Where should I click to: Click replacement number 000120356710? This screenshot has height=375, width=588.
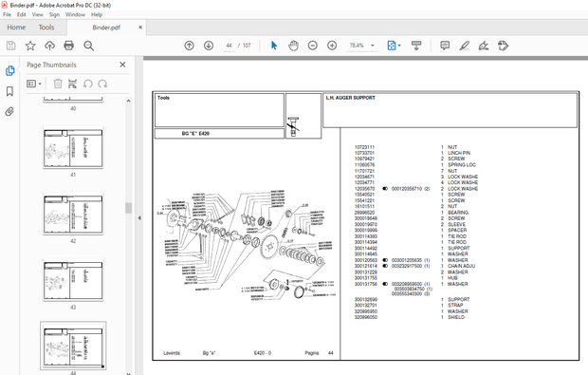(407, 188)
